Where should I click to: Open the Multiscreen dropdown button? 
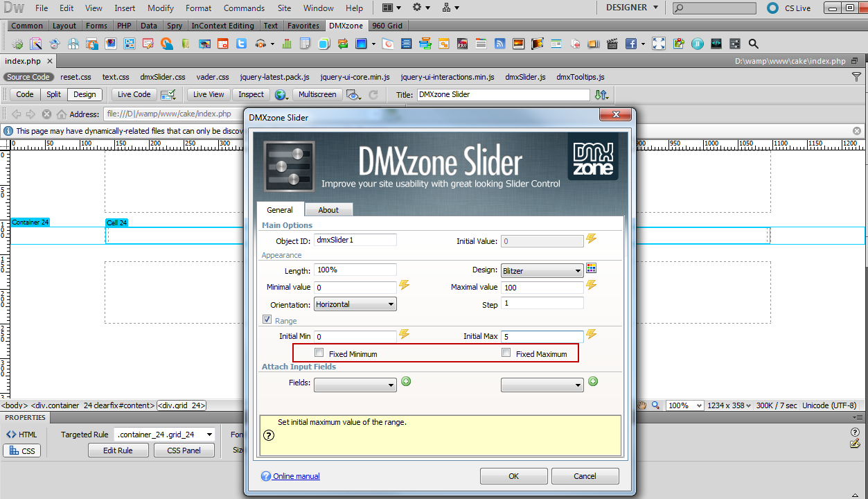click(317, 94)
